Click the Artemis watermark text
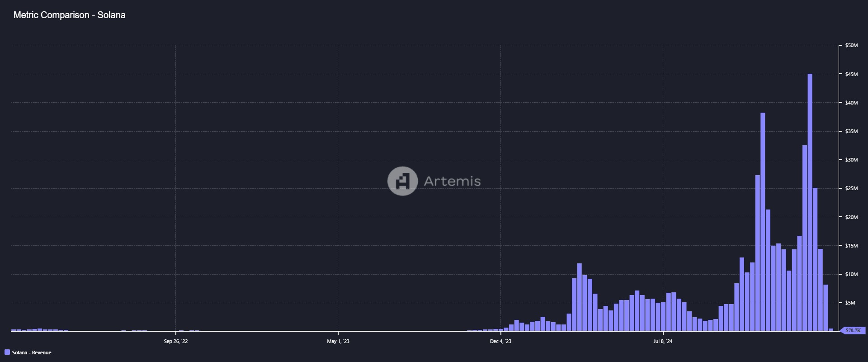Viewport: 868px width, 362px height. [452, 181]
